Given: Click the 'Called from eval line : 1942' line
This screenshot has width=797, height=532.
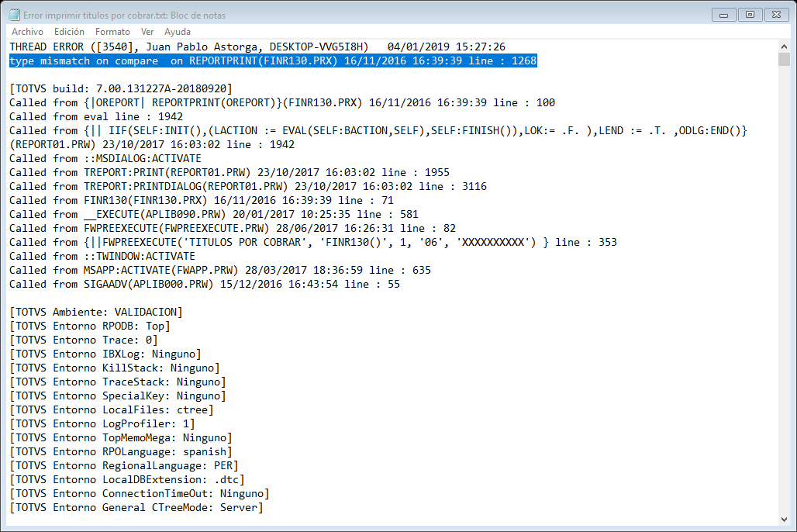Looking at the screenshot, I should tap(96, 116).
